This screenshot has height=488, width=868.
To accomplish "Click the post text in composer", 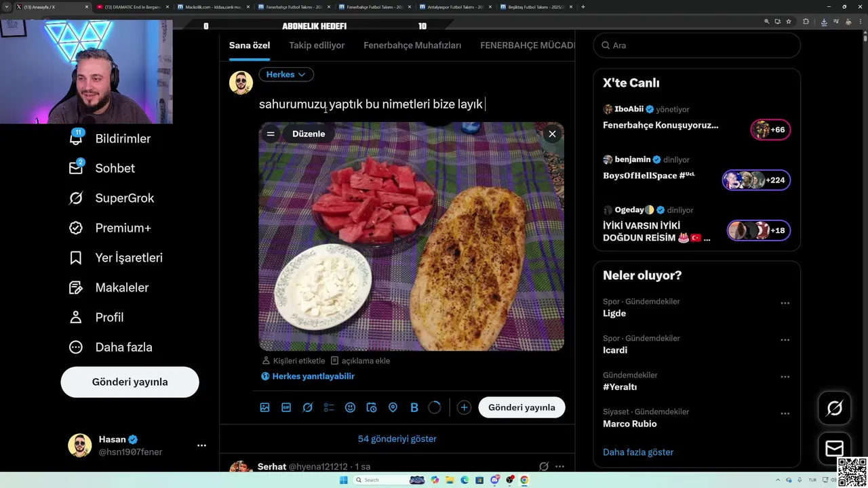I will coord(371,104).
